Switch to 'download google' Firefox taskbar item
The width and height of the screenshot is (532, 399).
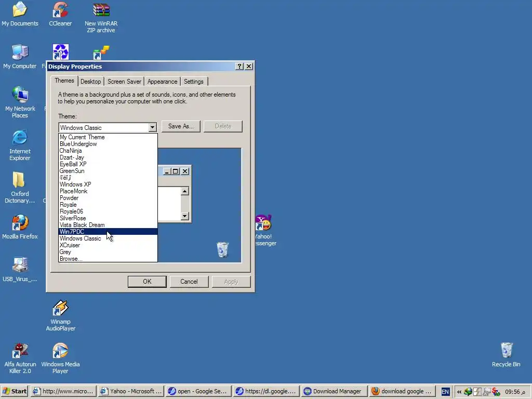click(402, 391)
